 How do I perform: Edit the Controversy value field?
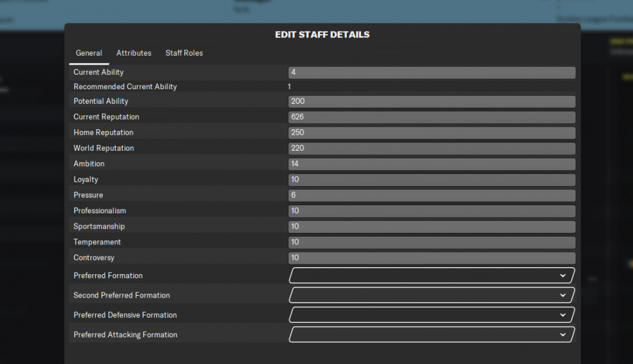coord(432,258)
